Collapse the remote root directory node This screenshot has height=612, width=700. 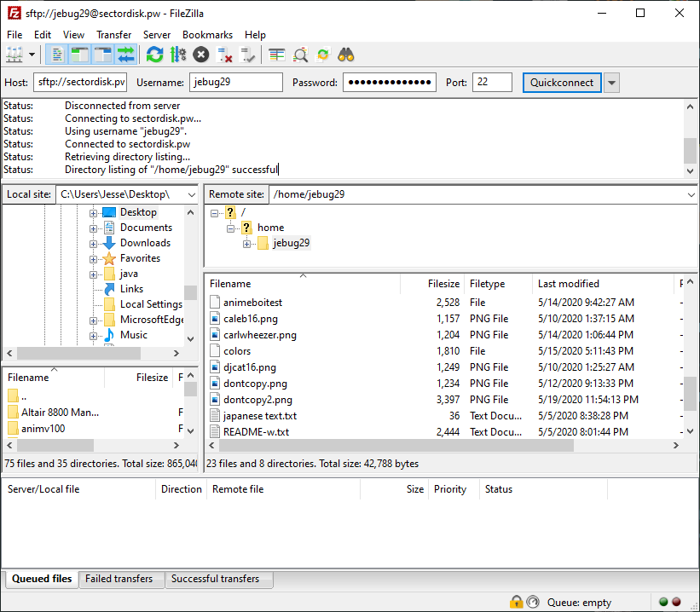coord(214,213)
